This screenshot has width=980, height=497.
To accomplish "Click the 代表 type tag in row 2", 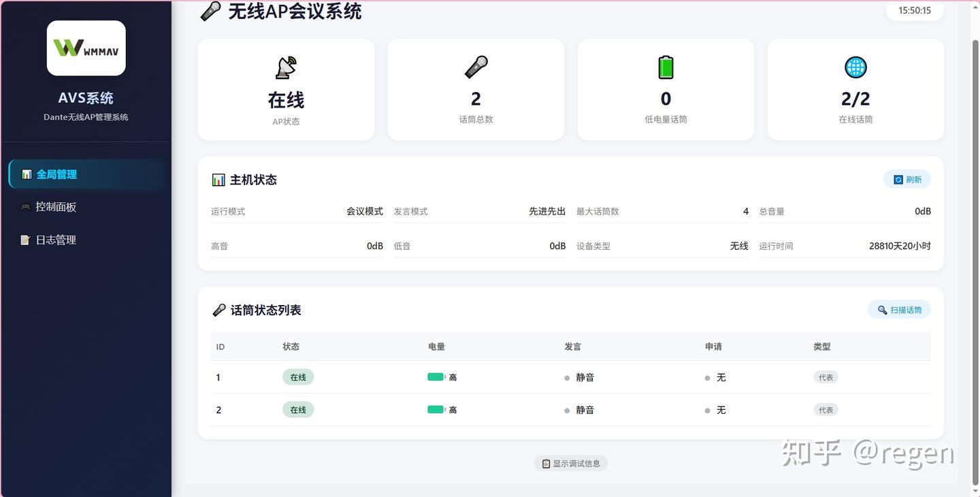I will (826, 410).
